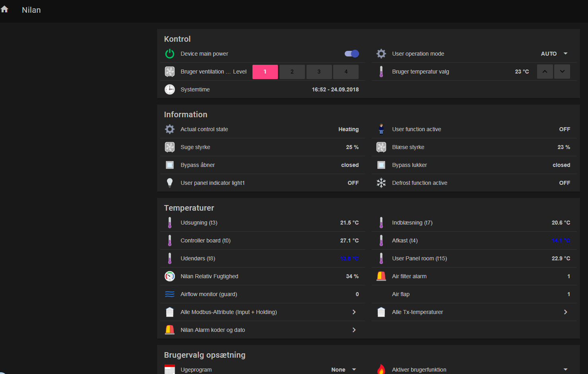Click the User panel indicator lightbulb icon
The height and width of the screenshot is (374, 588).
(170, 183)
